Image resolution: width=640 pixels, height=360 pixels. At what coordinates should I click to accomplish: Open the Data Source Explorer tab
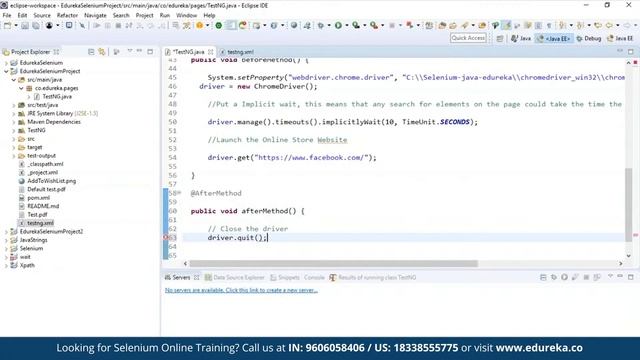pyautogui.click(x=235, y=277)
